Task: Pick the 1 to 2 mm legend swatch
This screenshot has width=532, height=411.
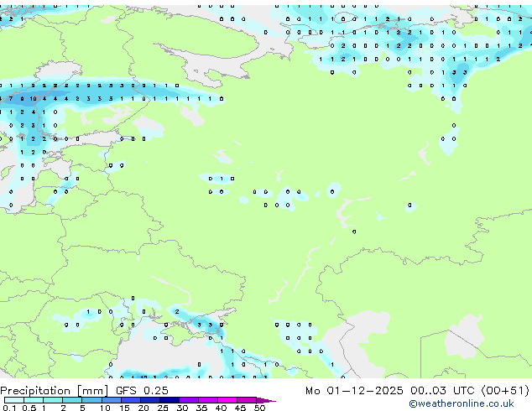Action: coord(53,400)
